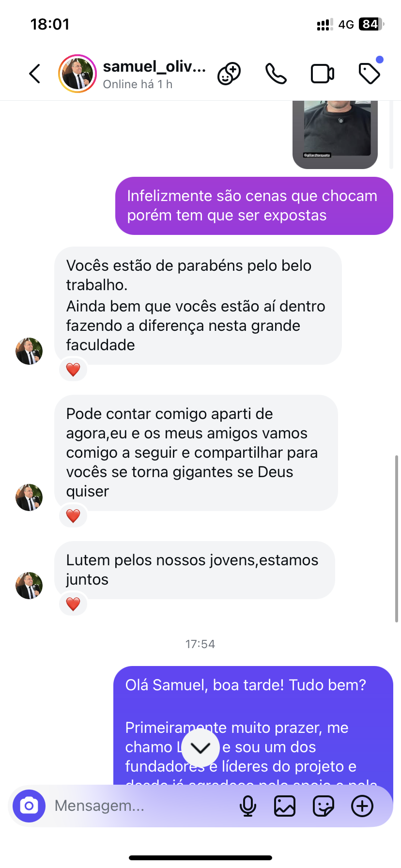Open samuel_oliv profile from the username header
This screenshot has height=868, width=401.
tap(154, 67)
